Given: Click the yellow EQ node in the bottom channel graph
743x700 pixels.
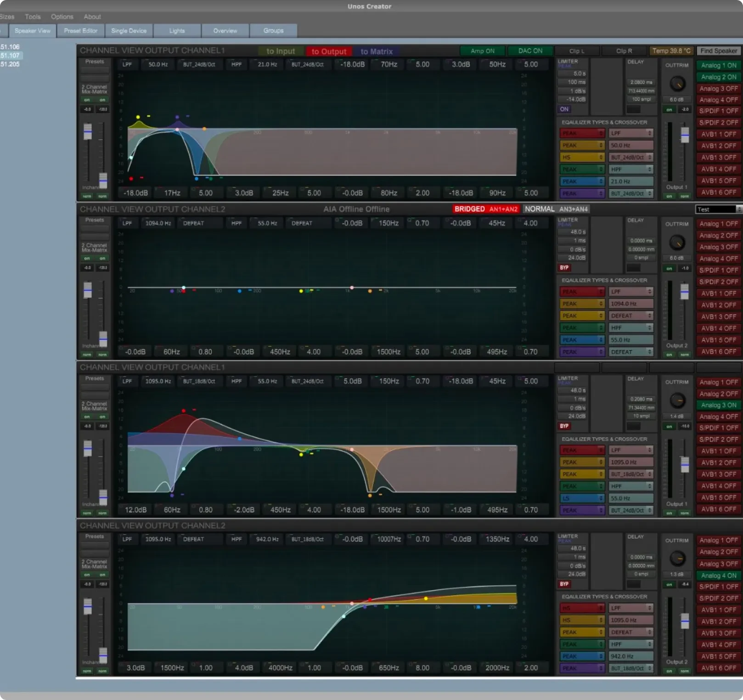Looking at the screenshot, I should click(426, 598).
